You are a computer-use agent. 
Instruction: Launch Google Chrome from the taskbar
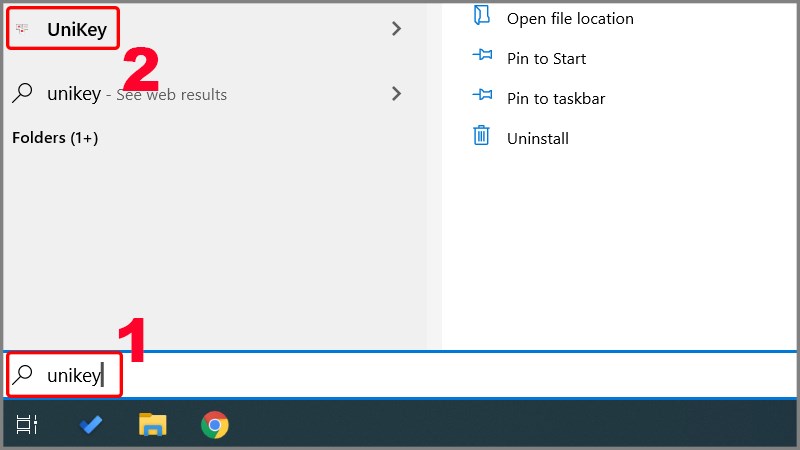click(215, 424)
